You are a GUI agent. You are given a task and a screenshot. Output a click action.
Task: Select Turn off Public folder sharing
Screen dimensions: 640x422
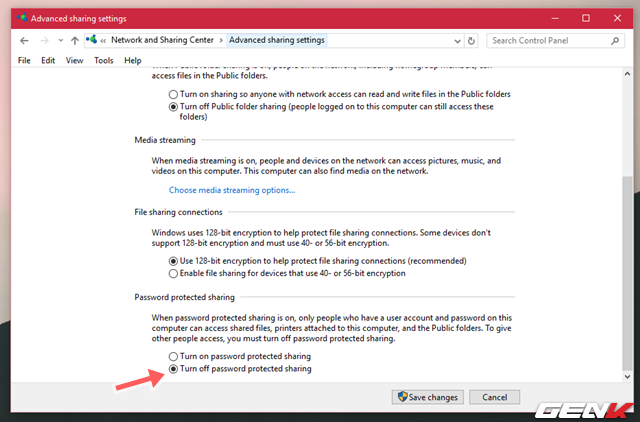pyautogui.click(x=174, y=106)
